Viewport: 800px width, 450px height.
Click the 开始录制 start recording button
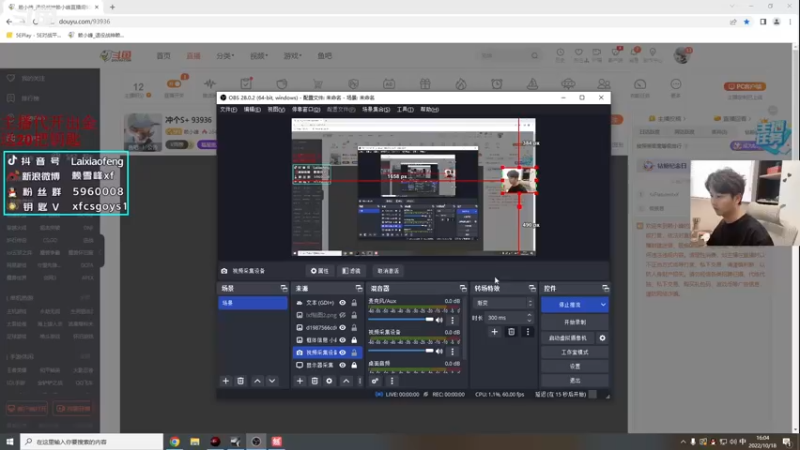pyautogui.click(x=574, y=322)
